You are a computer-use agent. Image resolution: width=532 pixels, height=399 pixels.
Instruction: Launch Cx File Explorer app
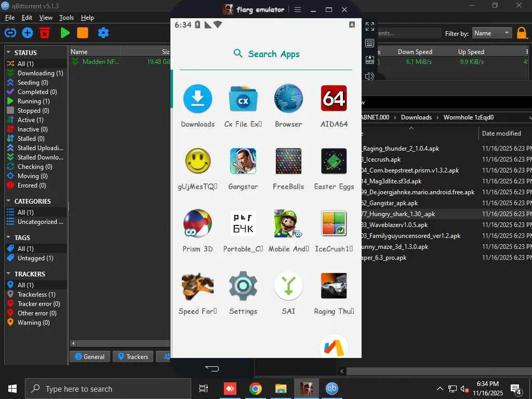coord(243,99)
